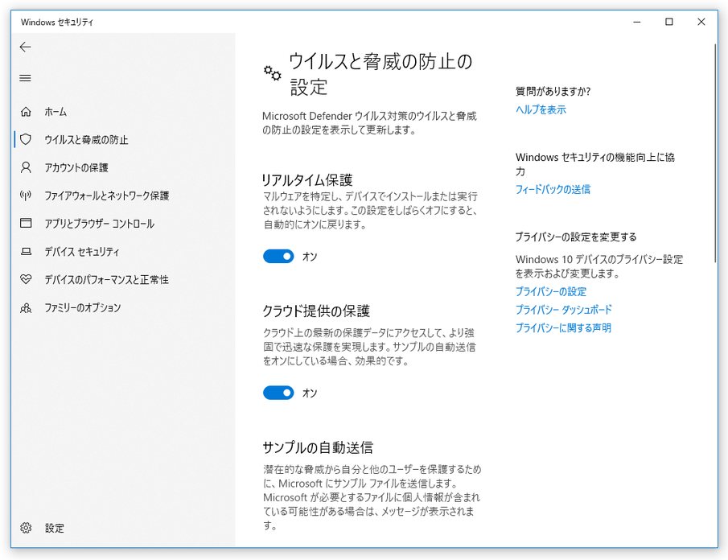The height and width of the screenshot is (560, 728).
Task: Open アプリとブラウザー コントロール page
Action: 100,224
